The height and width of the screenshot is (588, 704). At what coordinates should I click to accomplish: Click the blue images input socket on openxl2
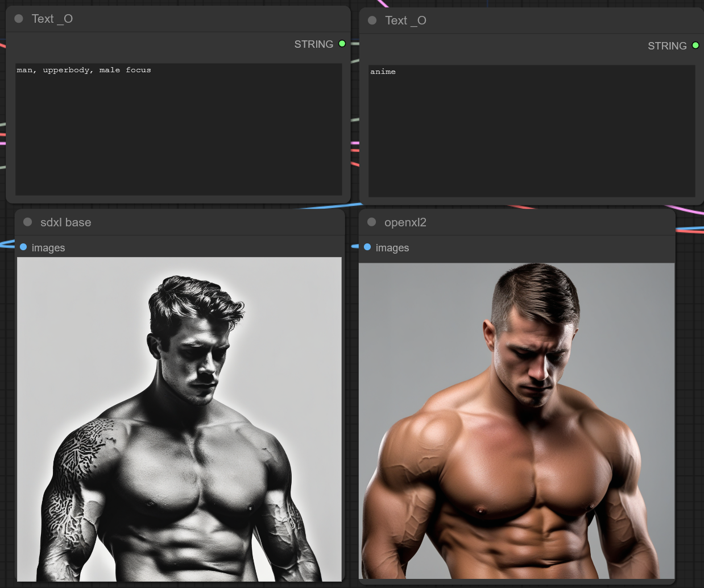pos(367,247)
